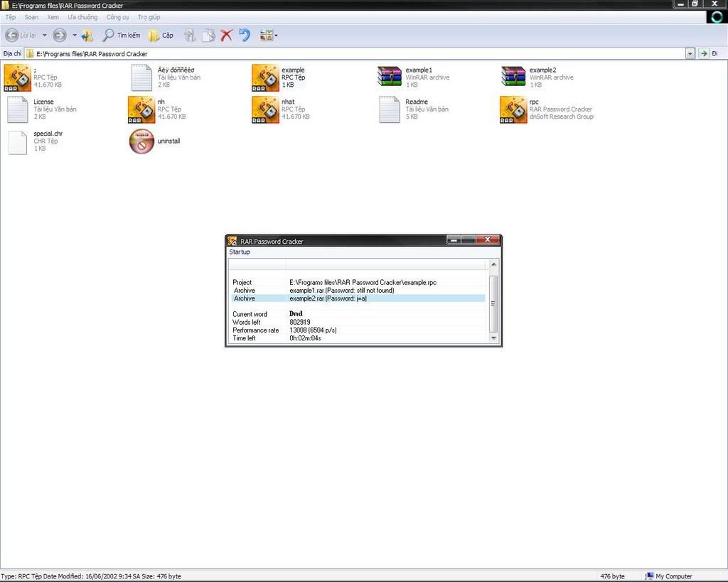Image resolution: width=728 pixels, height=582 pixels.
Task: Click the blue undo arrow icon
Action: [x=245, y=36]
